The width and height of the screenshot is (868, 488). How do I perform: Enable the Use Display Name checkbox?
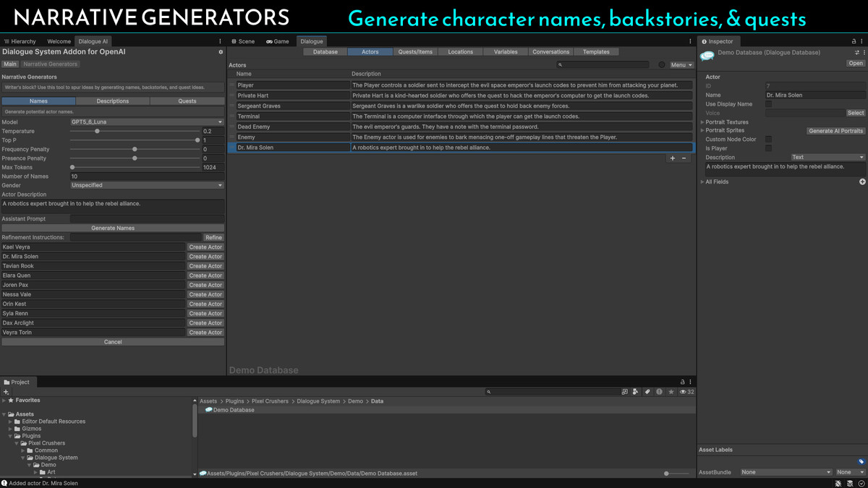[x=768, y=104]
